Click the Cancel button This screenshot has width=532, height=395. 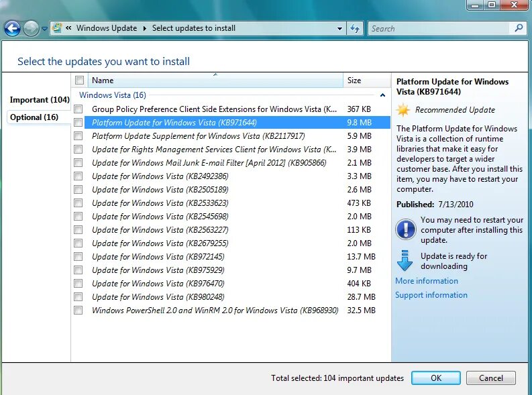[491, 378]
